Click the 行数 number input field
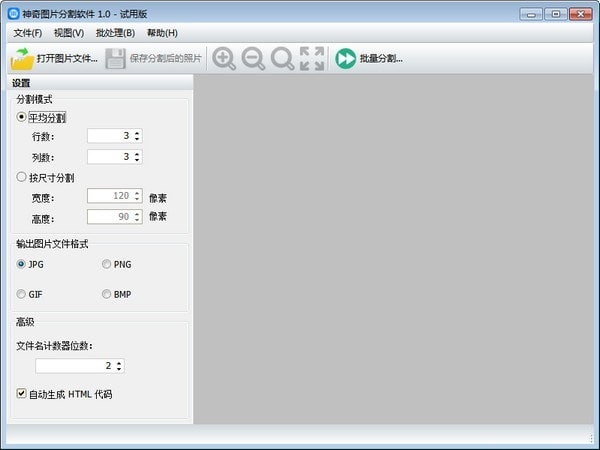Viewport: 600px width, 450px height. (115, 136)
